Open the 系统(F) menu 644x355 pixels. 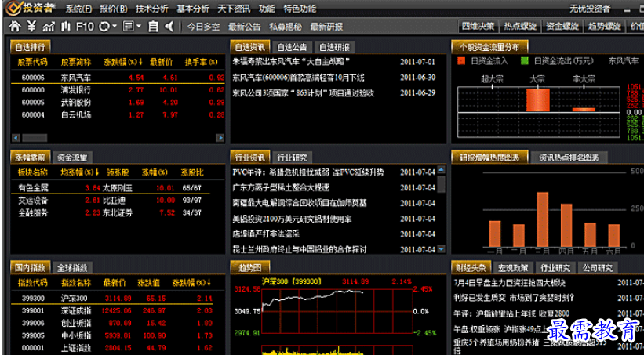(78, 9)
